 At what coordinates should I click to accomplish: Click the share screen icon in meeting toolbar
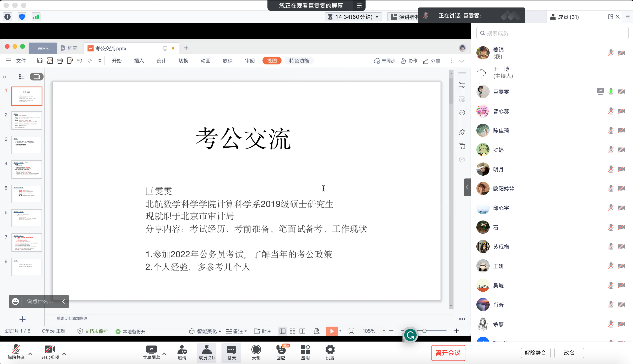151,349
